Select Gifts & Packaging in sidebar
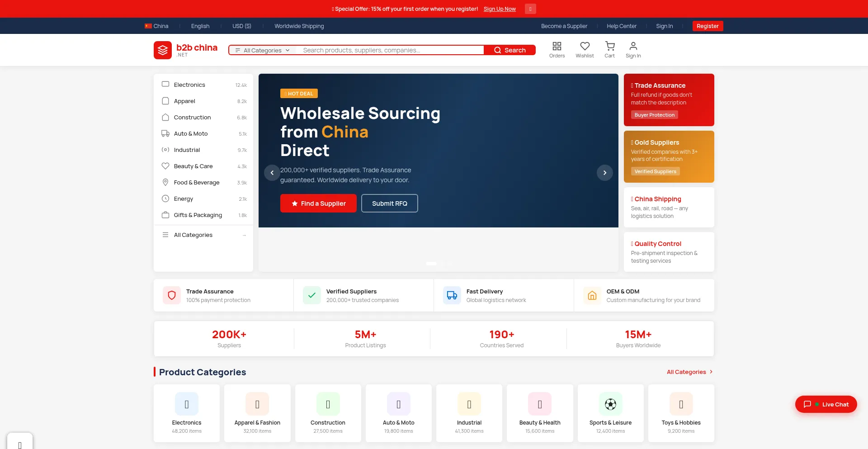The width and height of the screenshot is (868, 449). tap(203, 215)
